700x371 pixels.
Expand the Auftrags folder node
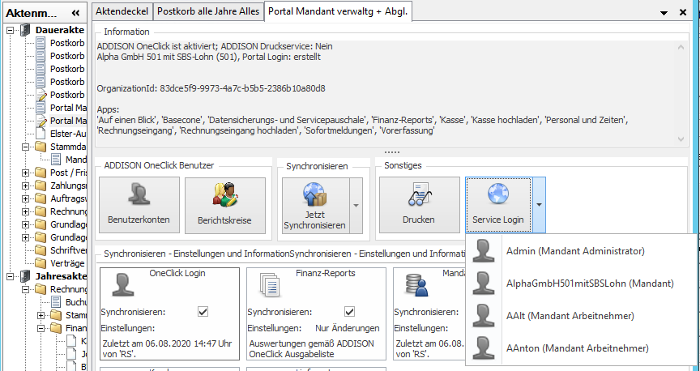[x=25, y=199]
